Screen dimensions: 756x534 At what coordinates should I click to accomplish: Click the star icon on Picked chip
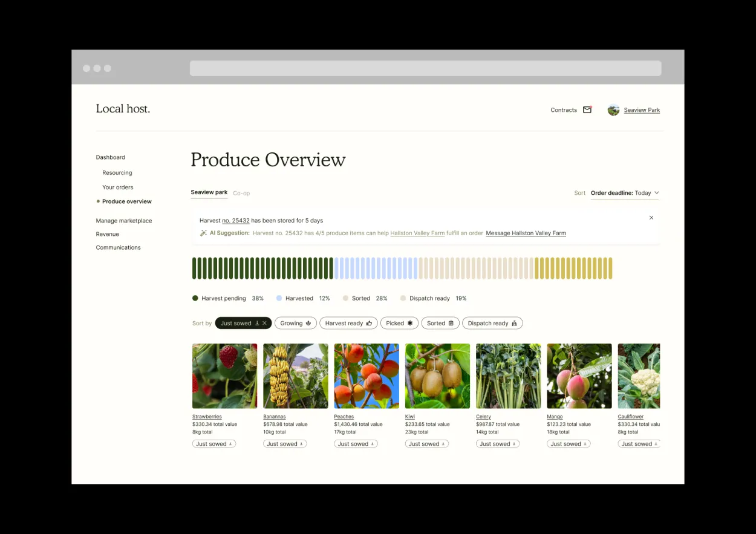pos(409,324)
